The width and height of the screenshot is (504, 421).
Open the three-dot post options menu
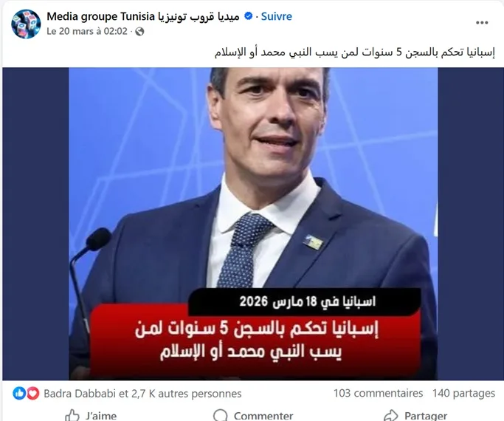(x=482, y=22)
